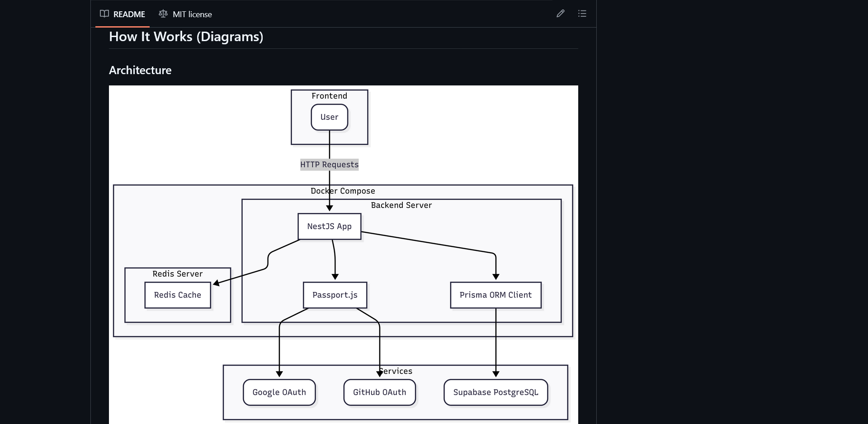Click the Redis Cache node
This screenshot has width=868, height=424.
177,295
